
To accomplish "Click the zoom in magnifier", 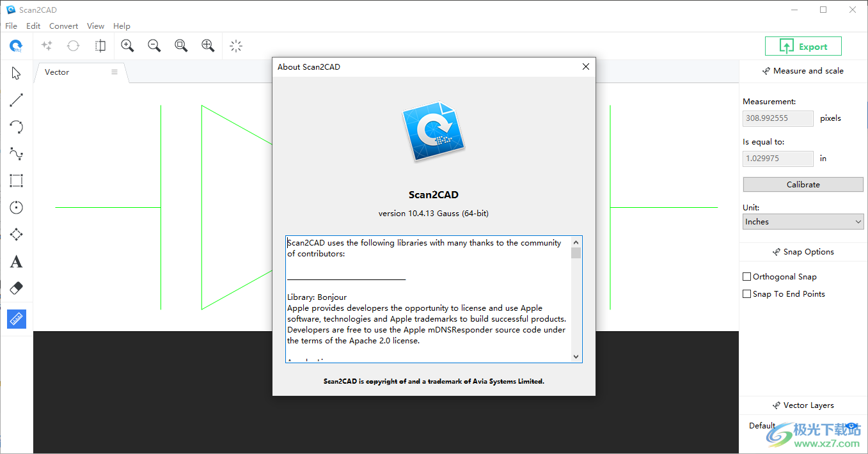I will coord(127,45).
